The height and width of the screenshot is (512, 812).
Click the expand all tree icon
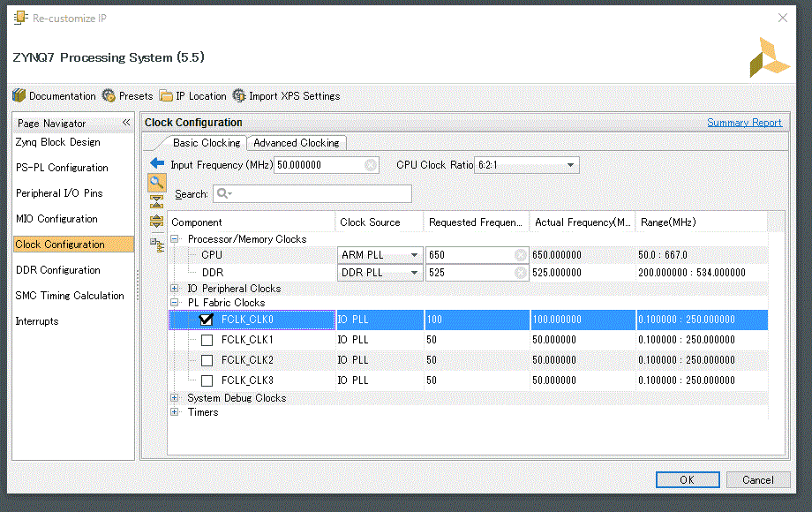pyautogui.click(x=156, y=222)
